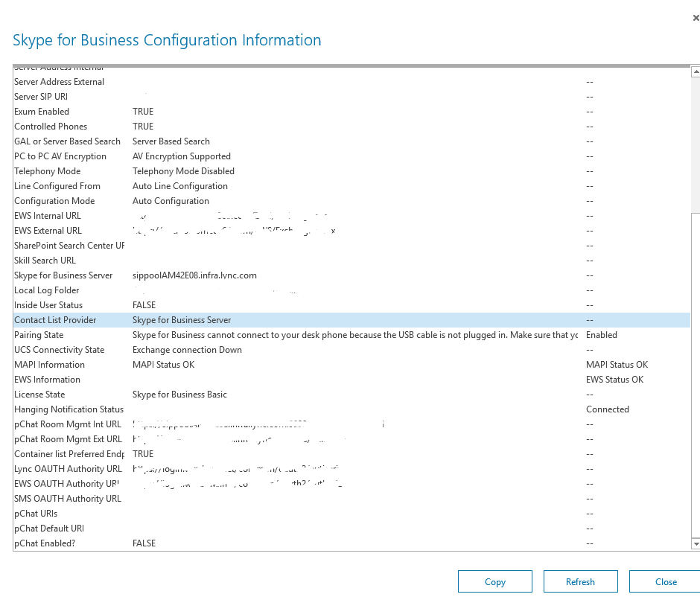Select the Configuration Mode row
Viewport: 700px width, 597px height.
tap(351, 201)
